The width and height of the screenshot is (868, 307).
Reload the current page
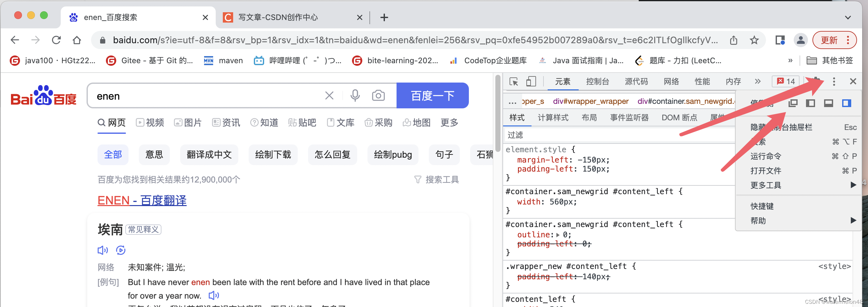(x=56, y=40)
